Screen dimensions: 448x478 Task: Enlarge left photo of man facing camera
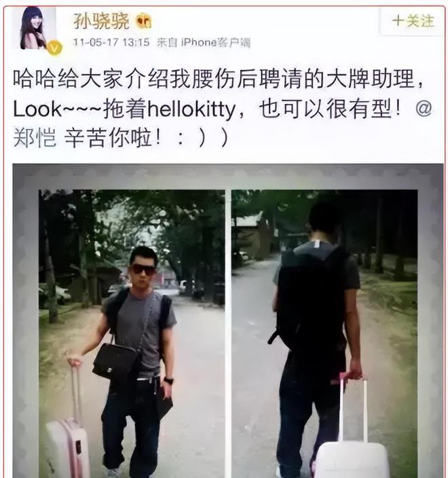132,333
